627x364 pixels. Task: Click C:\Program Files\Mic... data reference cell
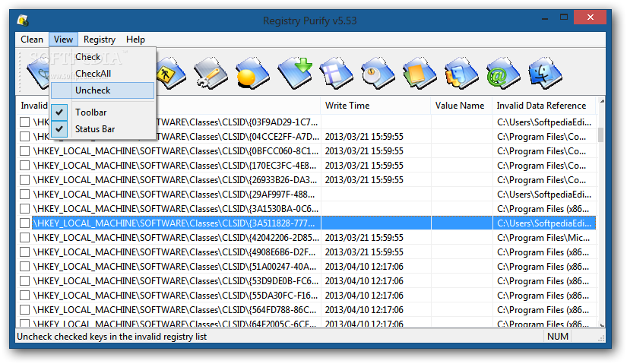[543, 237]
